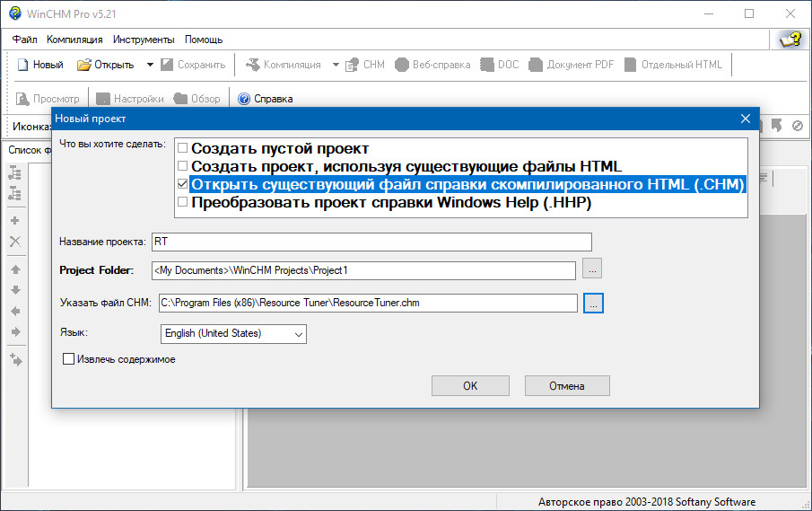Click the Название проекта input field
812x511 pixels.
[371, 242]
